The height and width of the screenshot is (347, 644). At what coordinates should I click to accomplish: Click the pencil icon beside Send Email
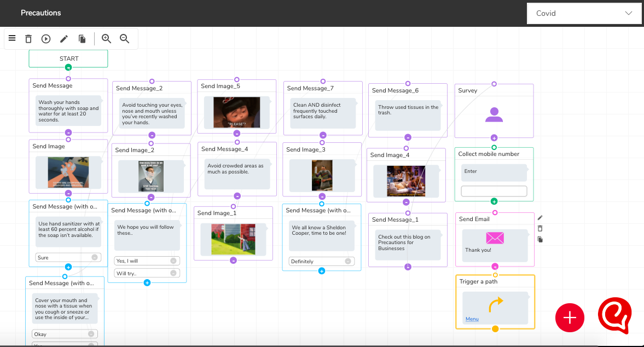coord(540,218)
